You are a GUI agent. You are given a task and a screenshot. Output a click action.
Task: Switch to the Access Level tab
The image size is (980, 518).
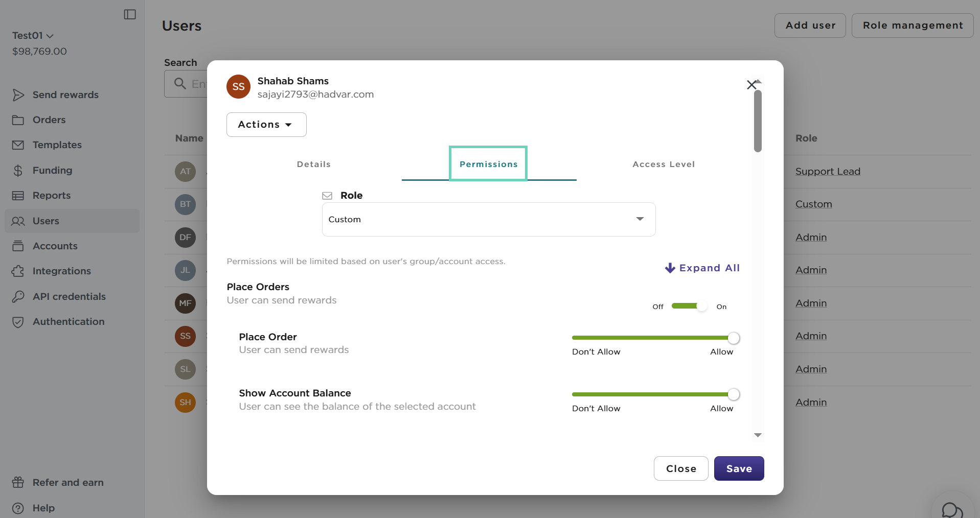(x=664, y=164)
